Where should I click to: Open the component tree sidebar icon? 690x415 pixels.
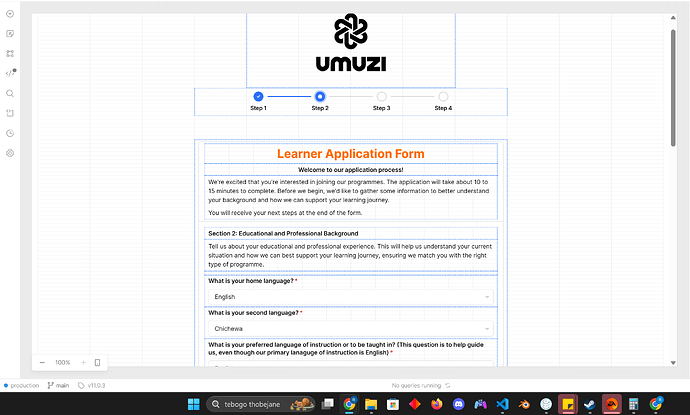point(10,53)
